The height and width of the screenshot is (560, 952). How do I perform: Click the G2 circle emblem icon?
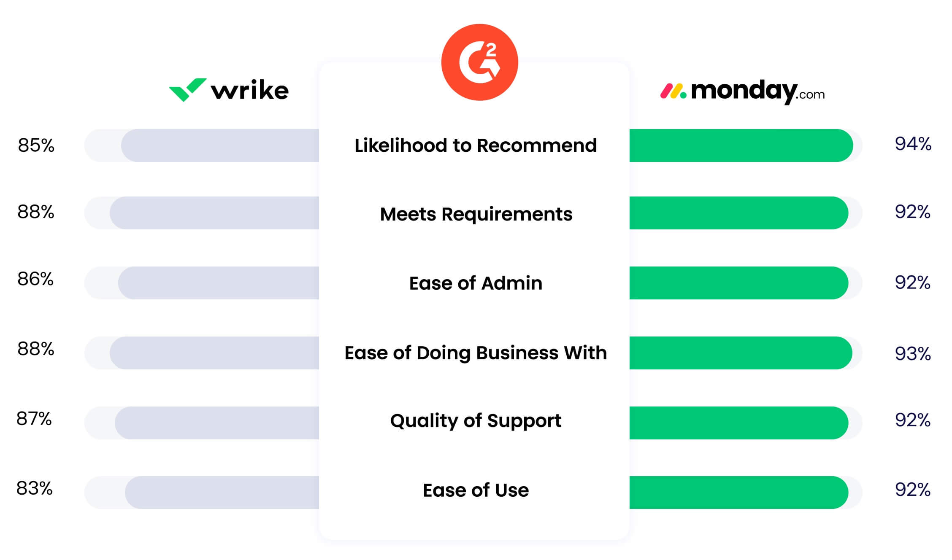[476, 67]
